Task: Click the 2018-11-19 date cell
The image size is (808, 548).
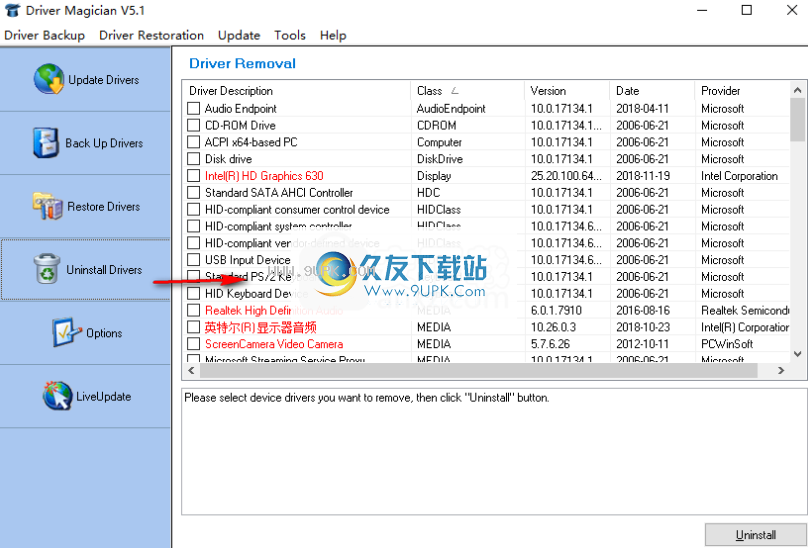Action: click(643, 176)
